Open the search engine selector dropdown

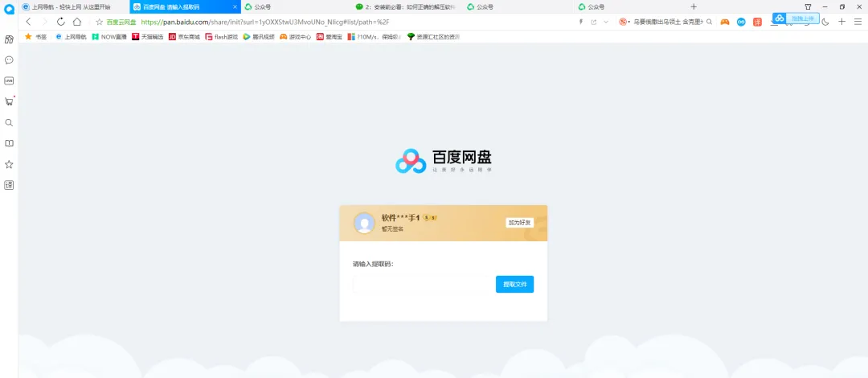(x=624, y=22)
